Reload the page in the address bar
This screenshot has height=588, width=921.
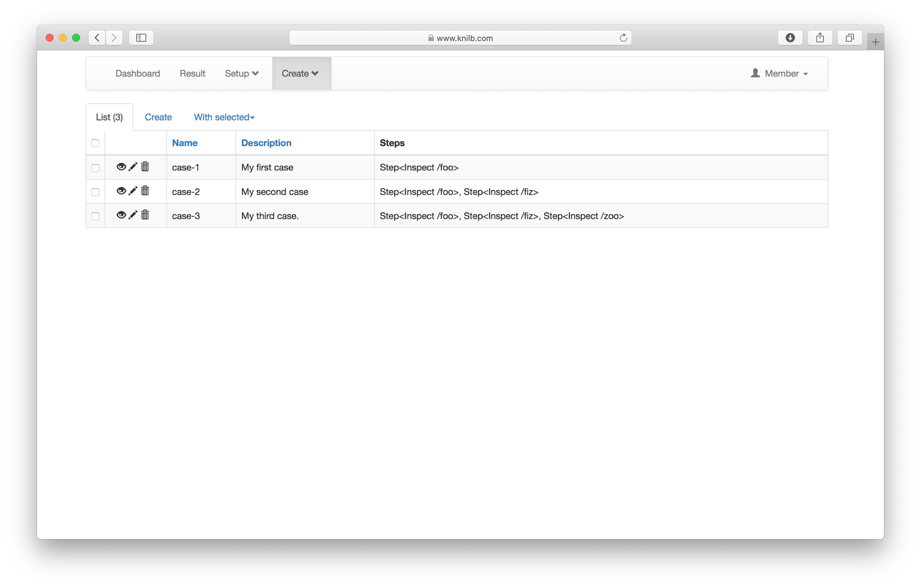click(x=623, y=37)
